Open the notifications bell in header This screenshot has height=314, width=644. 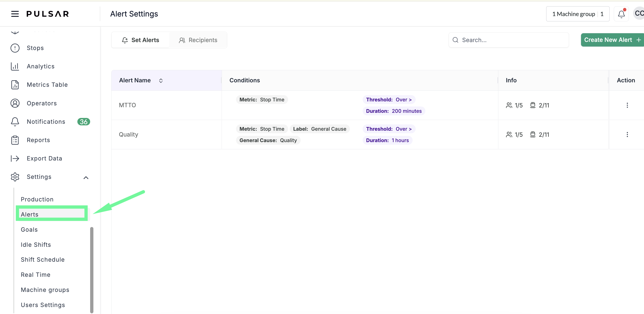click(621, 14)
